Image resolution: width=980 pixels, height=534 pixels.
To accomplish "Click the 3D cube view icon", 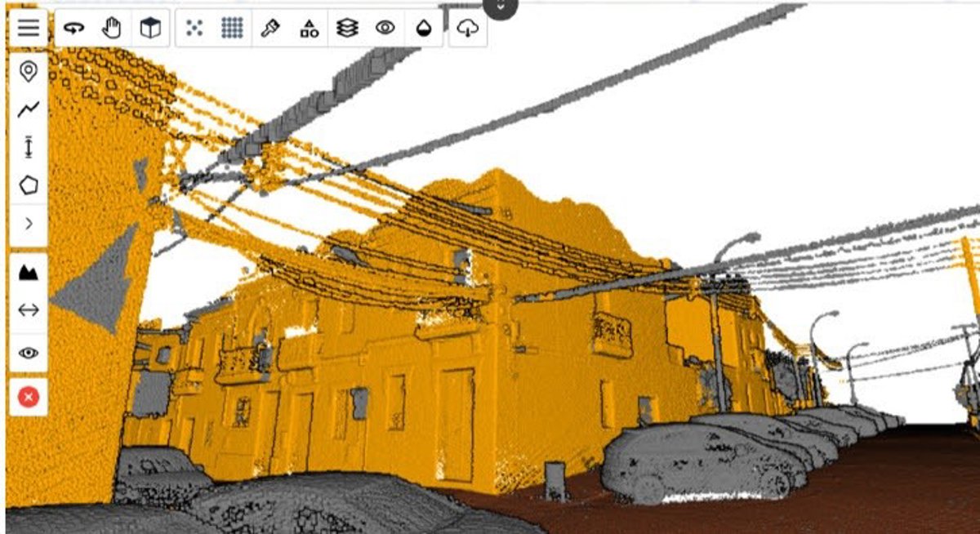I will [150, 29].
